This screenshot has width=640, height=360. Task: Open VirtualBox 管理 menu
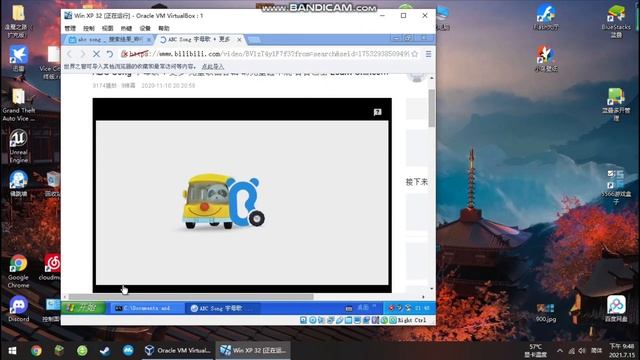click(x=70, y=28)
